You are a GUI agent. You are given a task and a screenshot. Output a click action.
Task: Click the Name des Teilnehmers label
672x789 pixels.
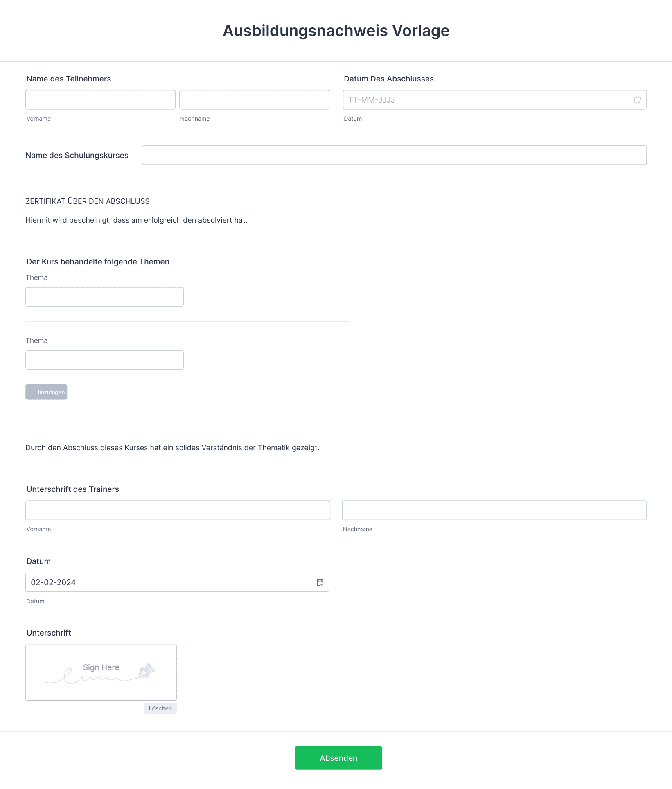point(69,79)
